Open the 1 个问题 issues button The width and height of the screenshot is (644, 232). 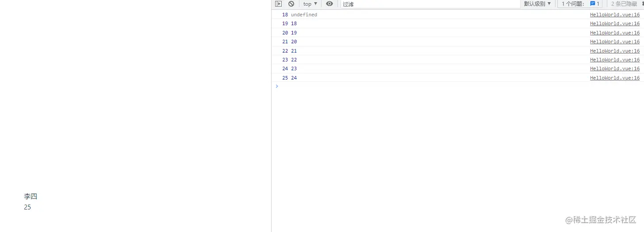[580, 4]
